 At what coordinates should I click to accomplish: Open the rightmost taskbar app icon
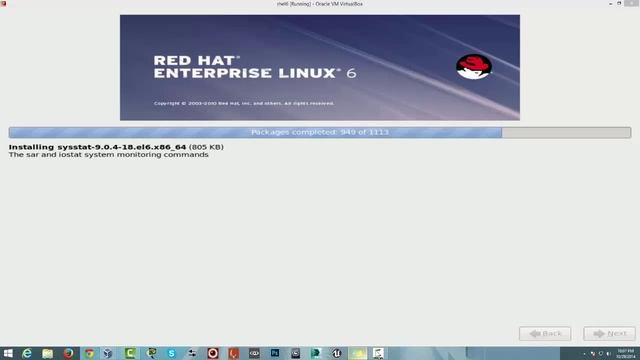tap(378, 353)
